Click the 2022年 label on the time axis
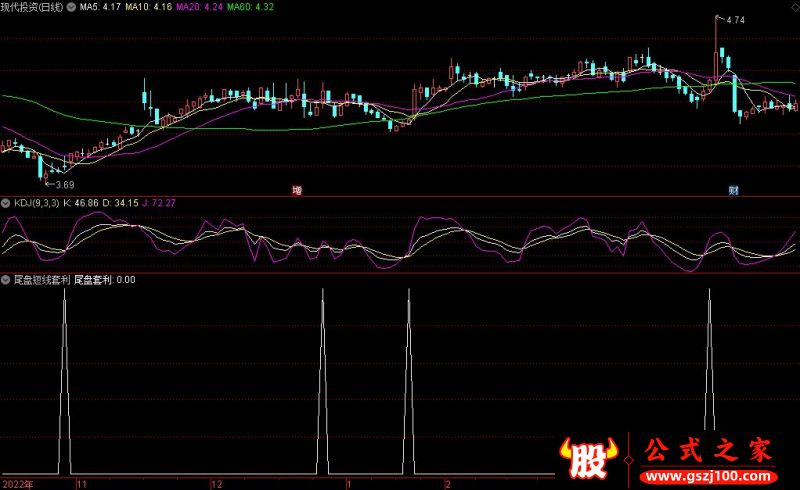 pos(17,483)
